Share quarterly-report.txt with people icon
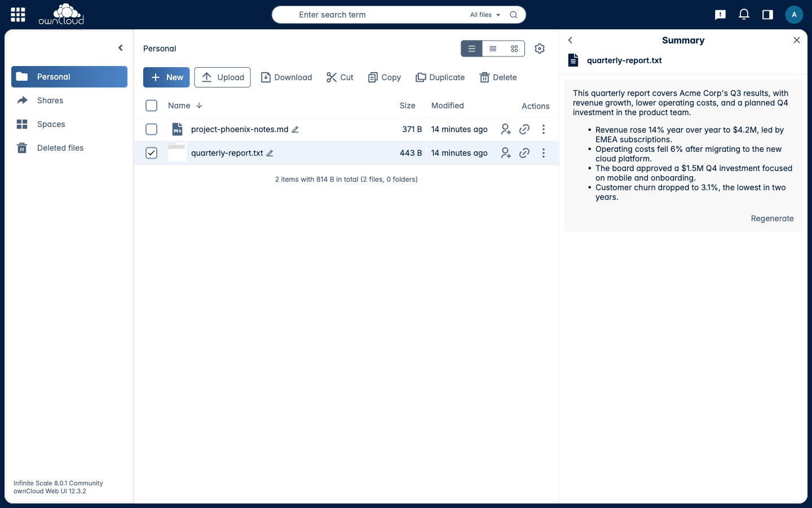The height and width of the screenshot is (508, 812). pyautogui.click(x=506, y=153)
